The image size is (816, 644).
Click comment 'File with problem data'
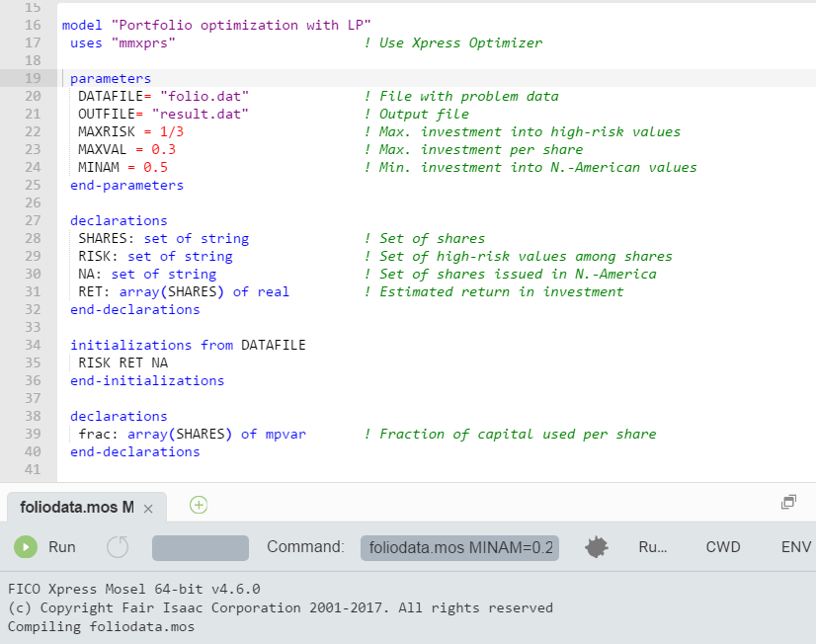(461, 96)
